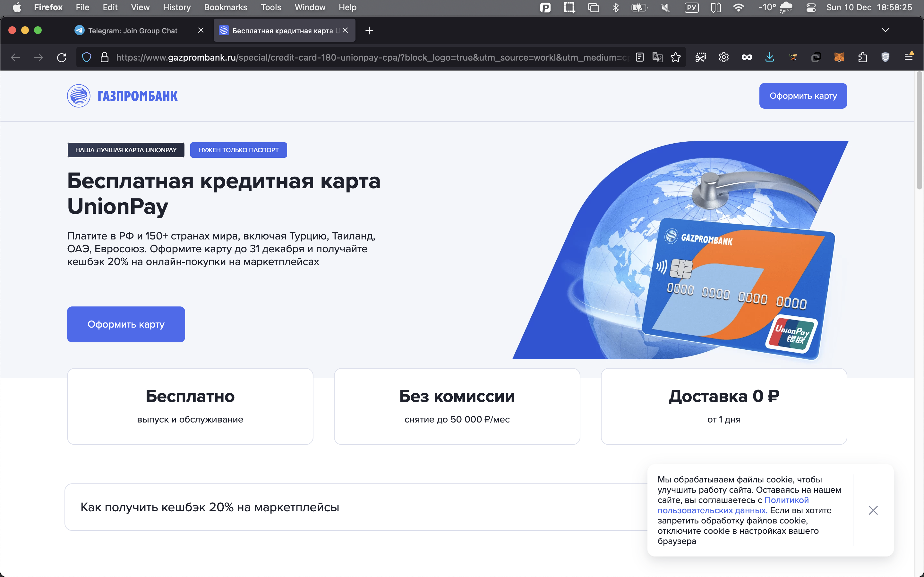Toggle macOS Control Center in menu bar

click(811, 7)
